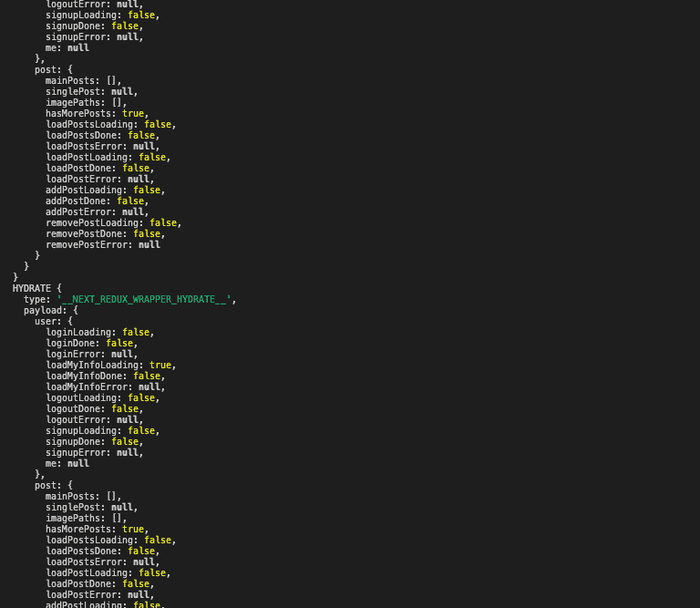
Task: Click the 'removePostLoading: false' line
Action: [x=113, y=222]
